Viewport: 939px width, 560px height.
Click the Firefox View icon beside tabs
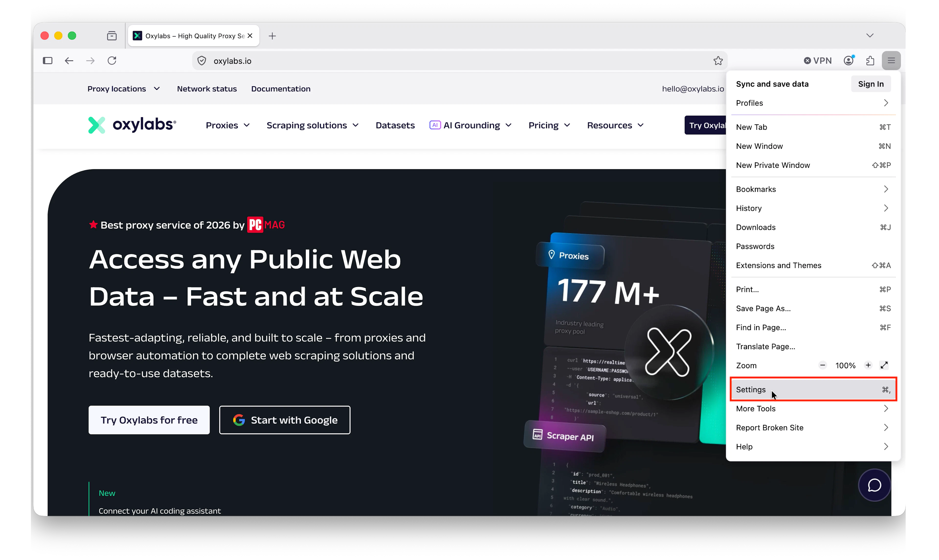tap(112, 36)
